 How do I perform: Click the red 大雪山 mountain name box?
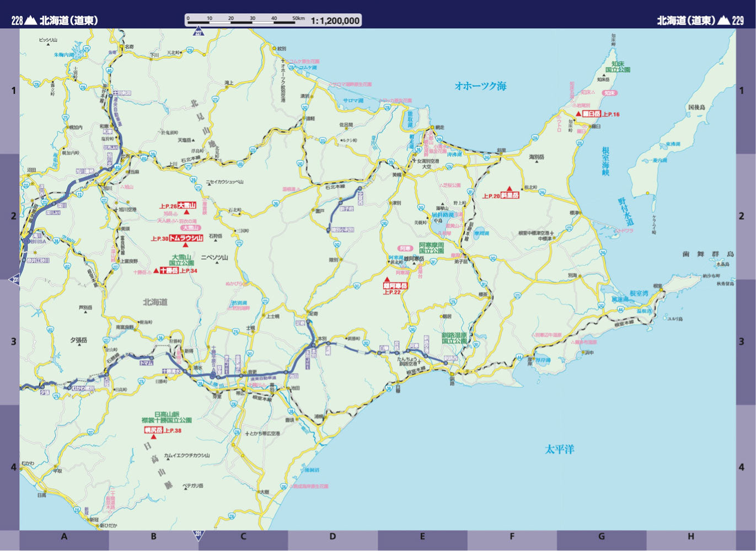point(187,206)
